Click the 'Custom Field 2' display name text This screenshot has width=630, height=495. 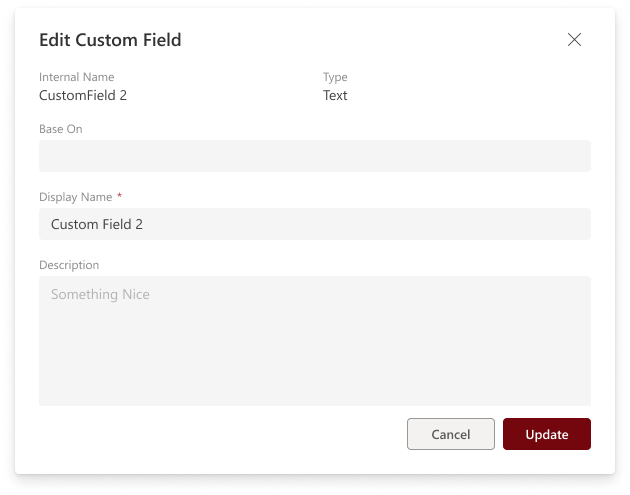click(x=97, y=224)
